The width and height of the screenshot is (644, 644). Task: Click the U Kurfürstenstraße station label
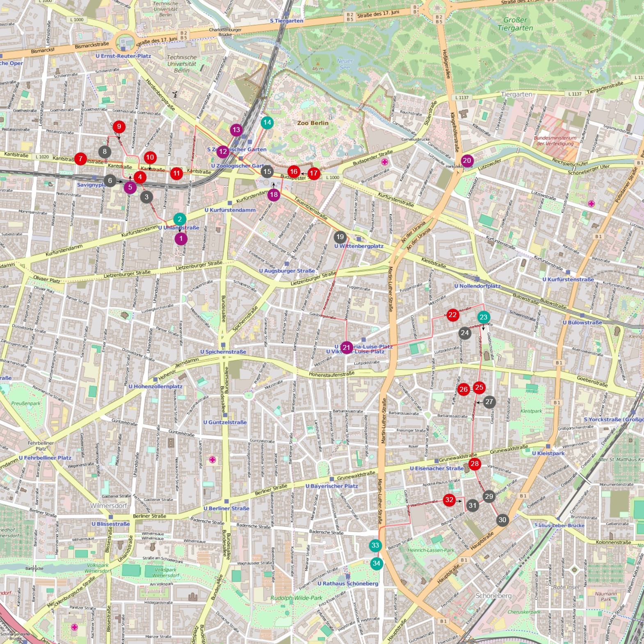click(x=568, y=280)
